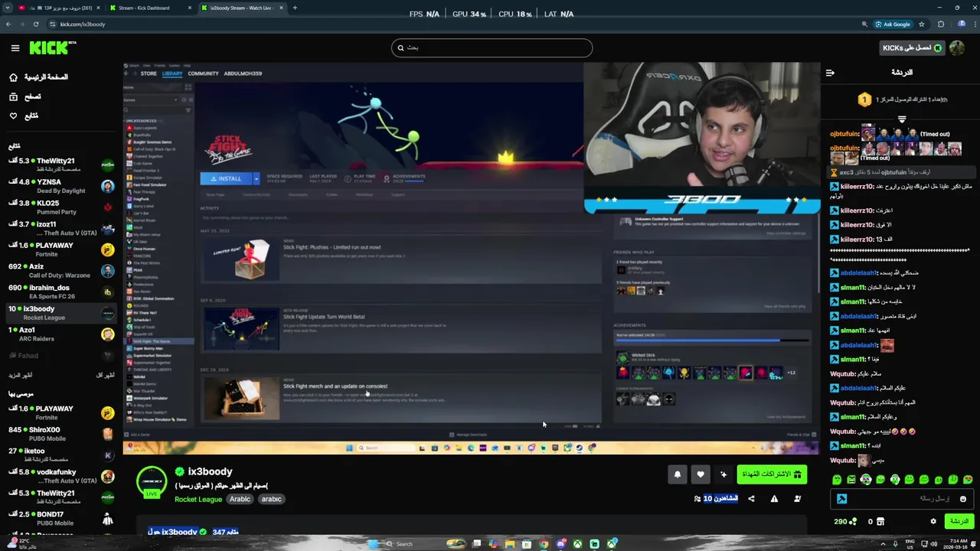Toggle notification bell for ix3boody

[x=677, y=474]
